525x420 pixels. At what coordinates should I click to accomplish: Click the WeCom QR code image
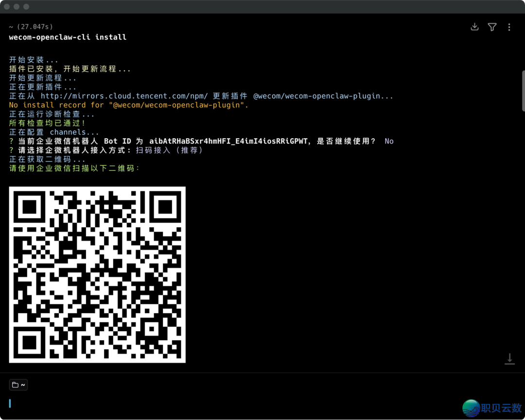(97, 274)
